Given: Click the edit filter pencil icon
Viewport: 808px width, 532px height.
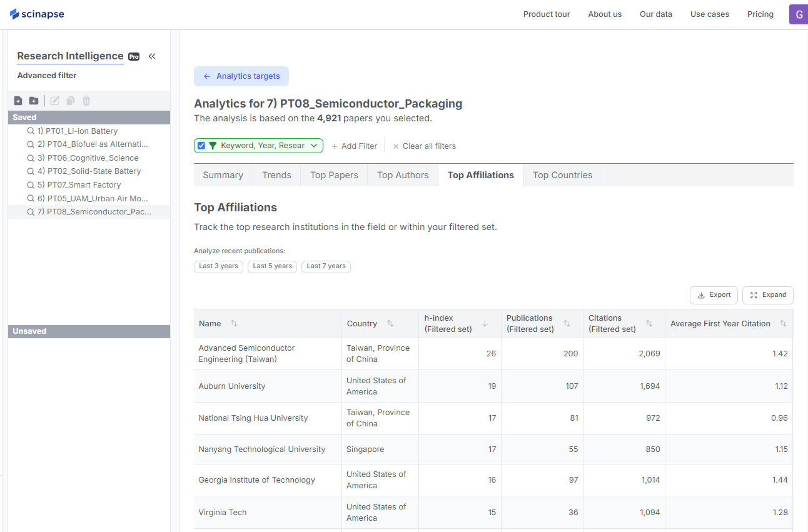Looking at the screenshot, I should (54, 100).
